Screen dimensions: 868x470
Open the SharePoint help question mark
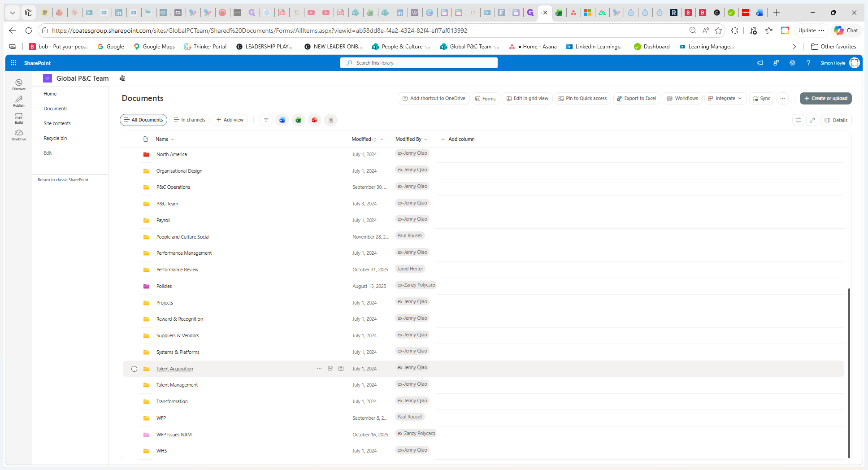tap(808, 63)
